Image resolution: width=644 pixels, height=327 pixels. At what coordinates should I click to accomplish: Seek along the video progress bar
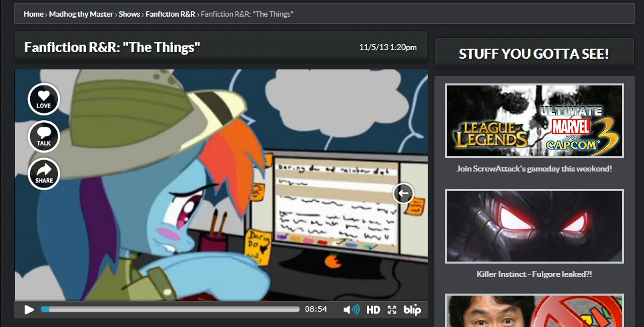[170, 310]
